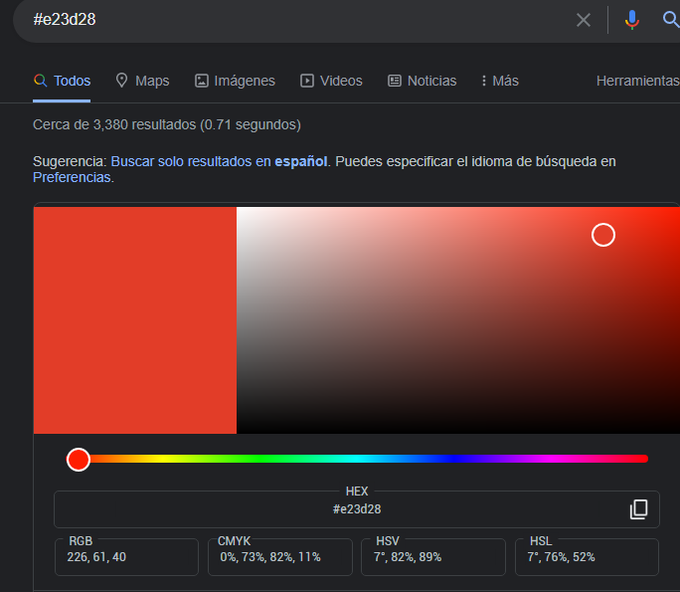The height and width of the screenshot is (592, 680).
Task: Switch to the Noticias tab
Action: (422, 81)
